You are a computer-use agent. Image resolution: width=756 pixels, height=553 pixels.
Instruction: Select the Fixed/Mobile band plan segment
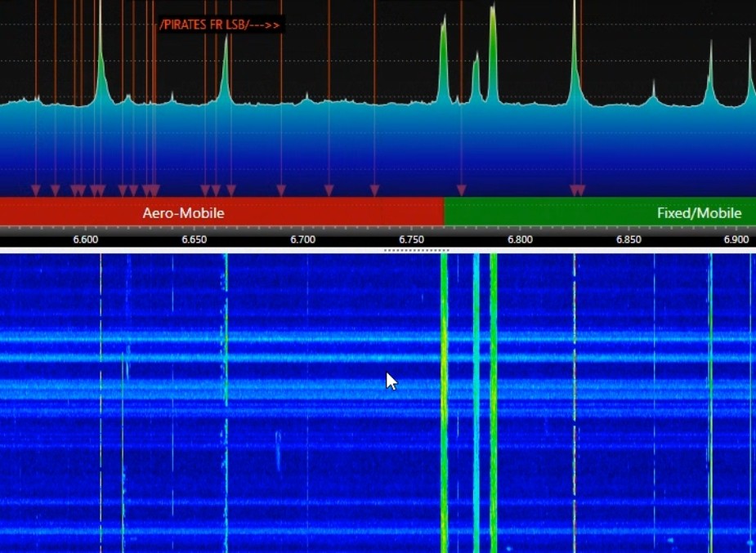(x=600, y=212)
